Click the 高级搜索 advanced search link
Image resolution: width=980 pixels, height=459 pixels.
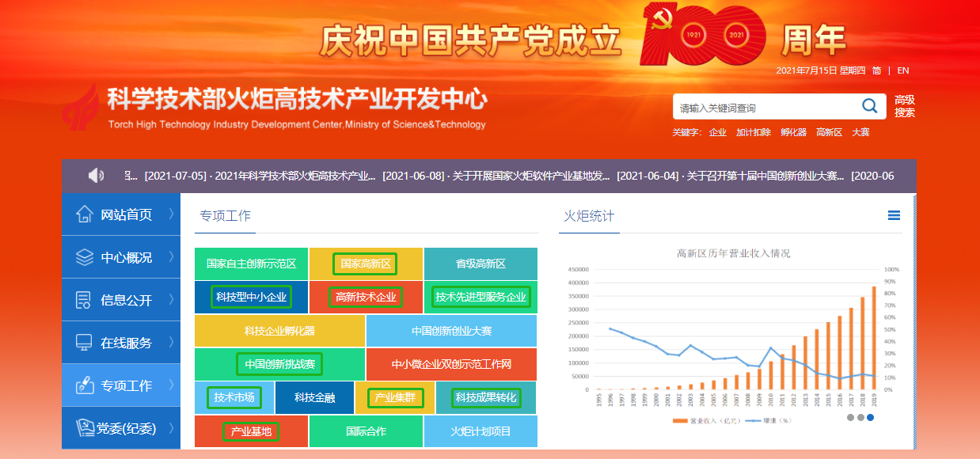click(904, 106)
